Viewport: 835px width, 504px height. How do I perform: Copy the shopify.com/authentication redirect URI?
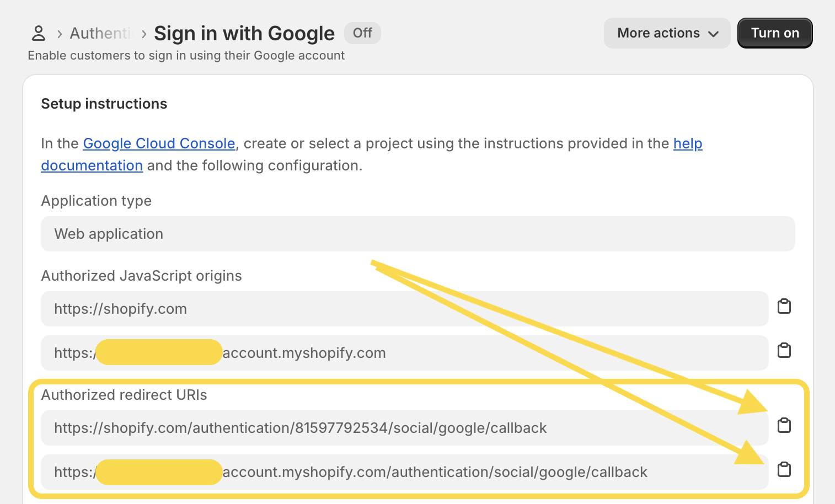point(784,426)
